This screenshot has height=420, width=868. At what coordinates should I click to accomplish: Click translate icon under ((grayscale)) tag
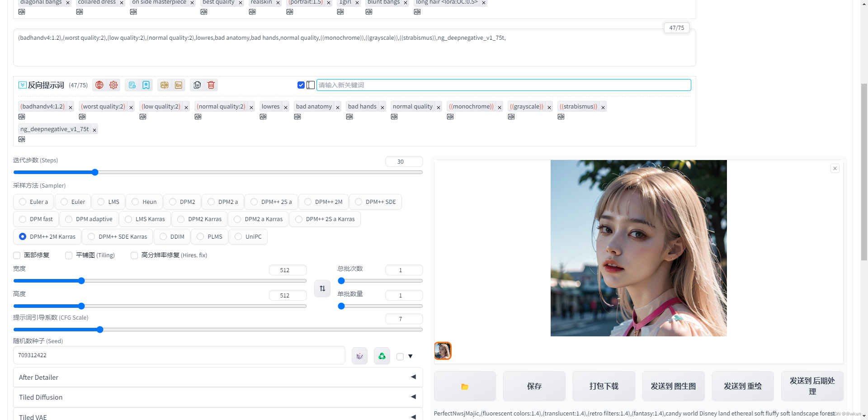point(511,117)
